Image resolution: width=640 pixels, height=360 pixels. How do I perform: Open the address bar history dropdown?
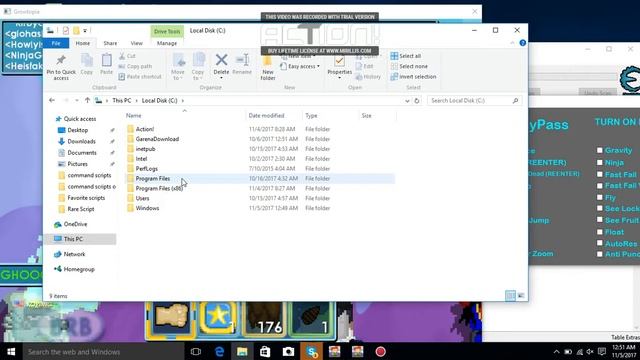(407, 101)
